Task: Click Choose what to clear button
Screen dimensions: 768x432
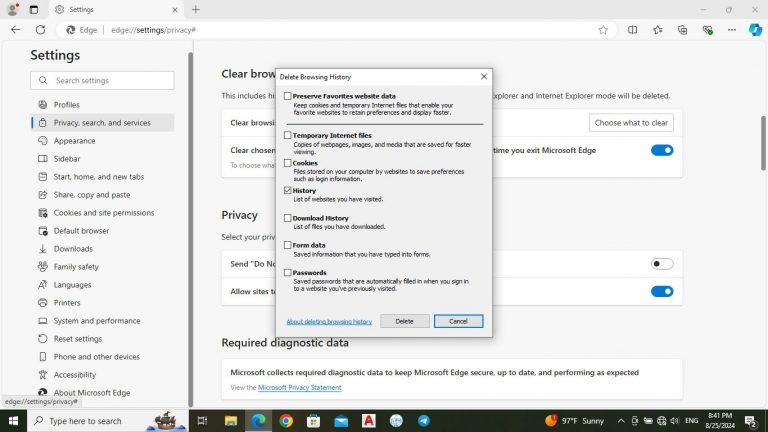Action: click(x=631, y=123)
